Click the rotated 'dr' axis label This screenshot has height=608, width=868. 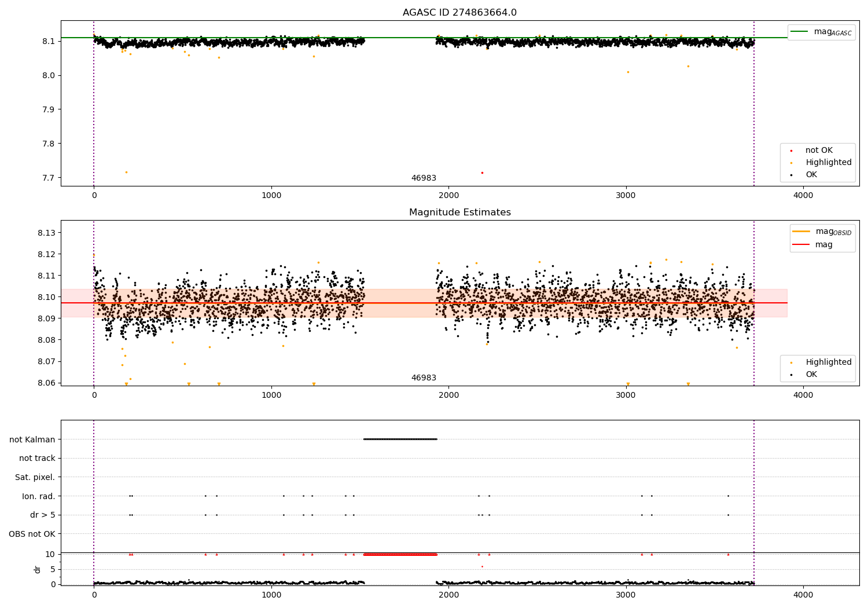pos(38,569)
